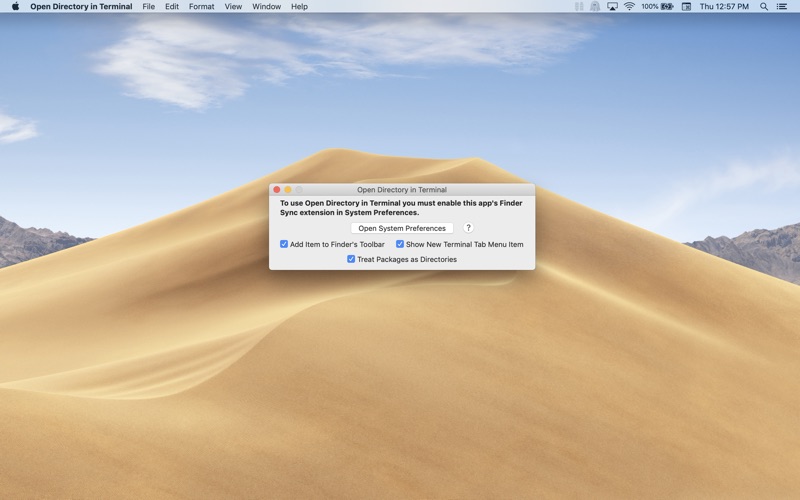Viewport: 800px width, 500px height.
Task: Click the 100% battery percentage text
Action: [x=649, y=7]
